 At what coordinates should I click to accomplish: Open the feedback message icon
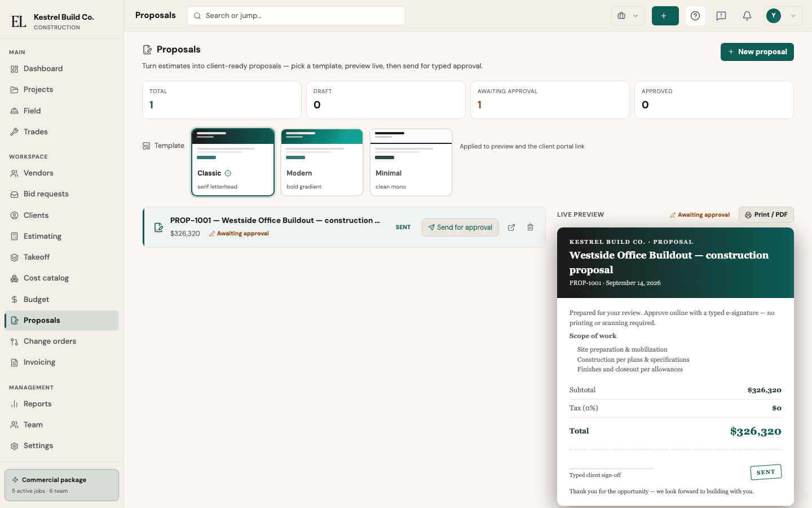[x=721, y=16]
